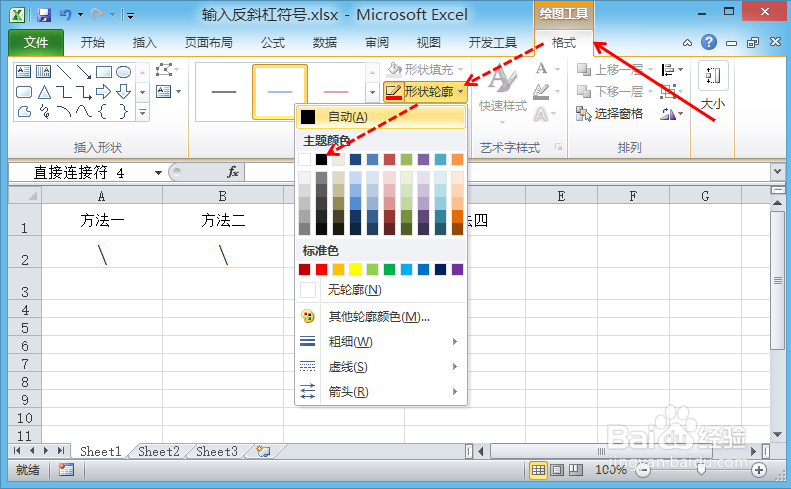Pick the yellow standard color swatch
This screenshot has height=489, width=791.
tap(355, 269)
